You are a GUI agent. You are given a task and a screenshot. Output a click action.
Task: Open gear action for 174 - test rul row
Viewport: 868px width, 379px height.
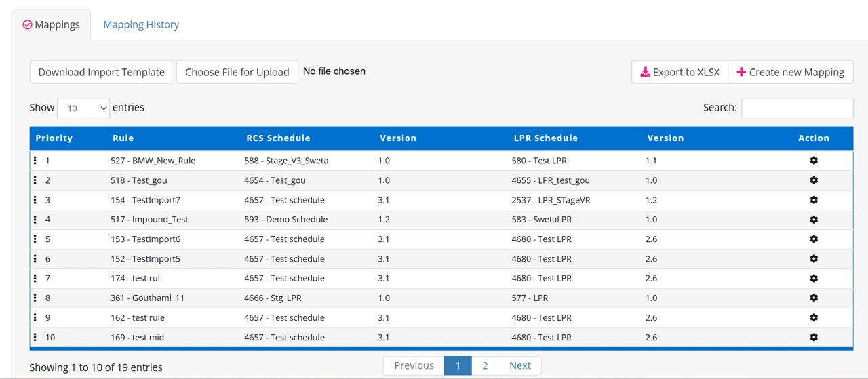click(814, 279)
